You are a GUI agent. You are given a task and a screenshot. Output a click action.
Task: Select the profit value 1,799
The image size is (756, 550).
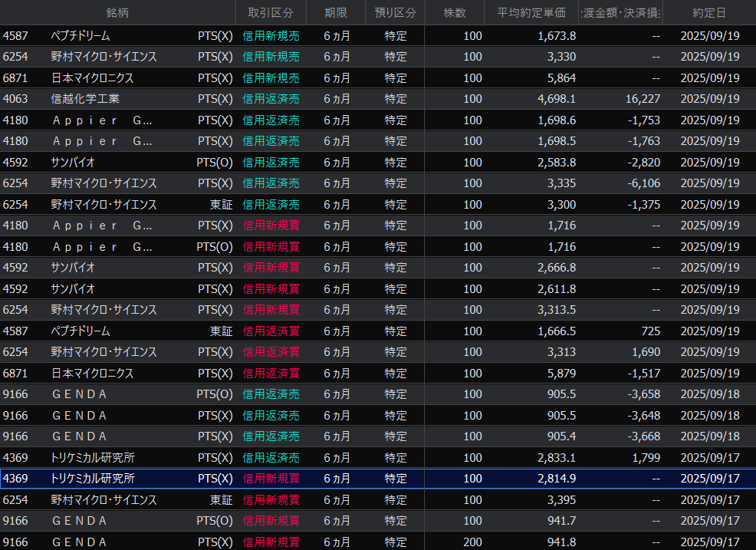[x=646, y=457]
